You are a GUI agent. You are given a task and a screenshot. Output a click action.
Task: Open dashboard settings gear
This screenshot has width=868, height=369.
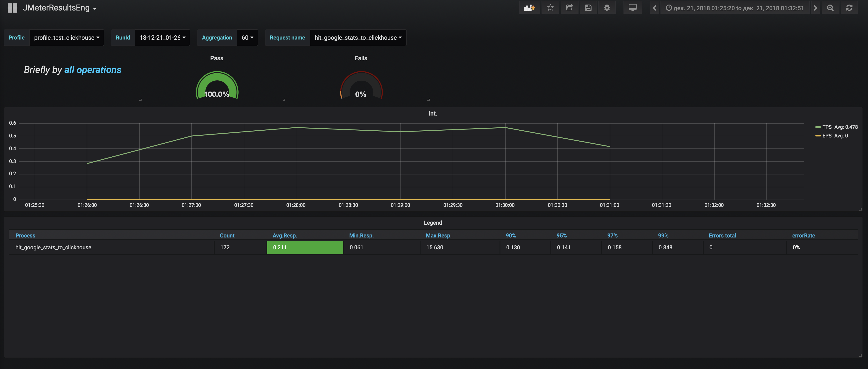point(607,8)
